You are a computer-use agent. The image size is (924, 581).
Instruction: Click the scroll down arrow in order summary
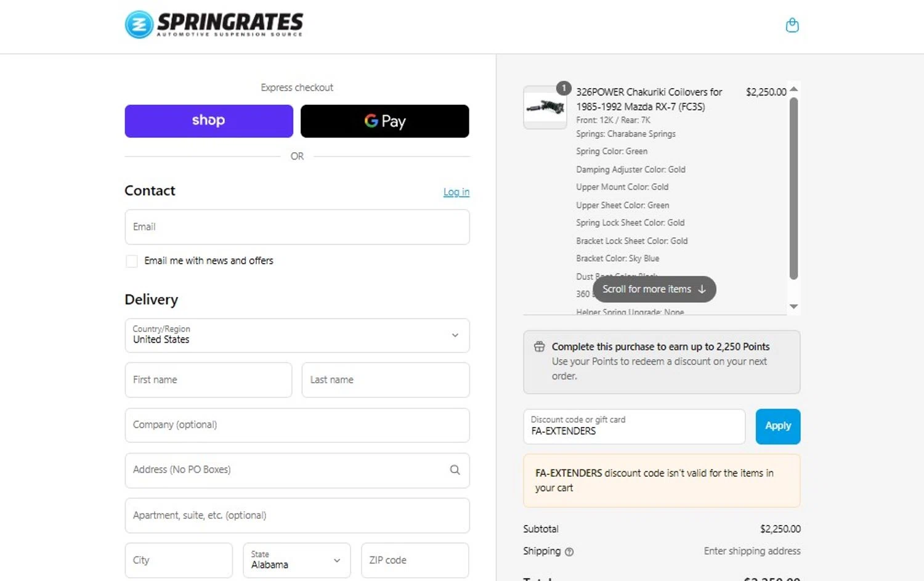pyautogui.click(x=793, y=306)
